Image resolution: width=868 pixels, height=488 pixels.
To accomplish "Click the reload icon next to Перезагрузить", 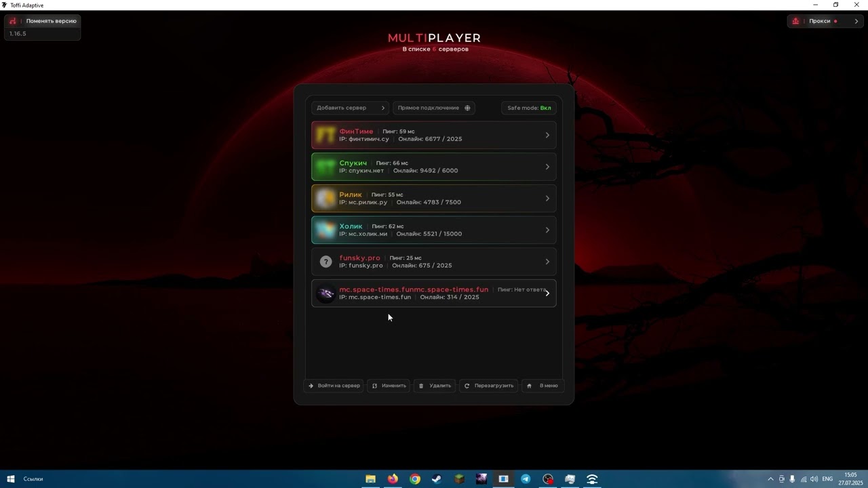I will (467, 386).
